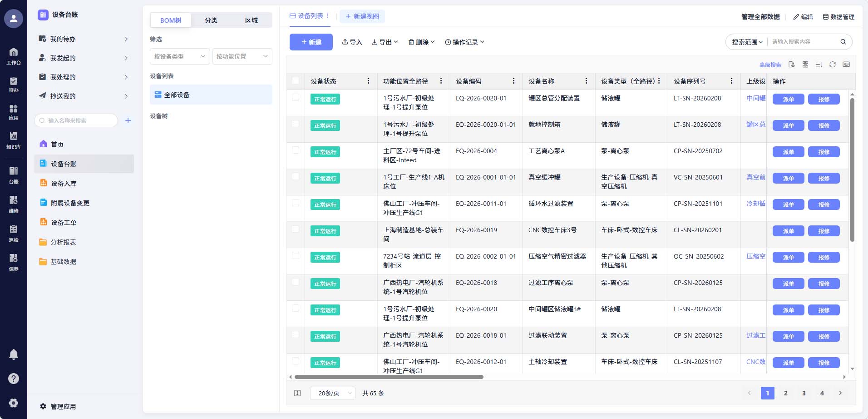
Task: Open 设备工单 in the left menu
Action: 84,223
